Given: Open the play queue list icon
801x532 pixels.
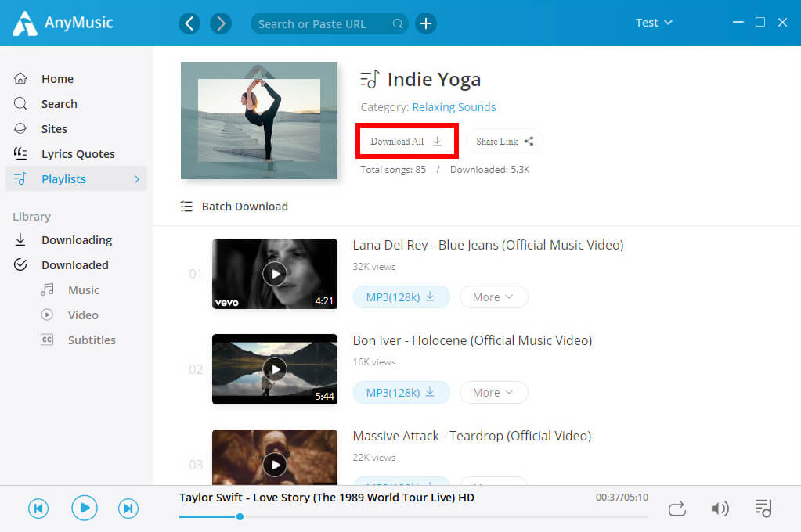Looking at the screenshot, I should (x=763, y=508).
